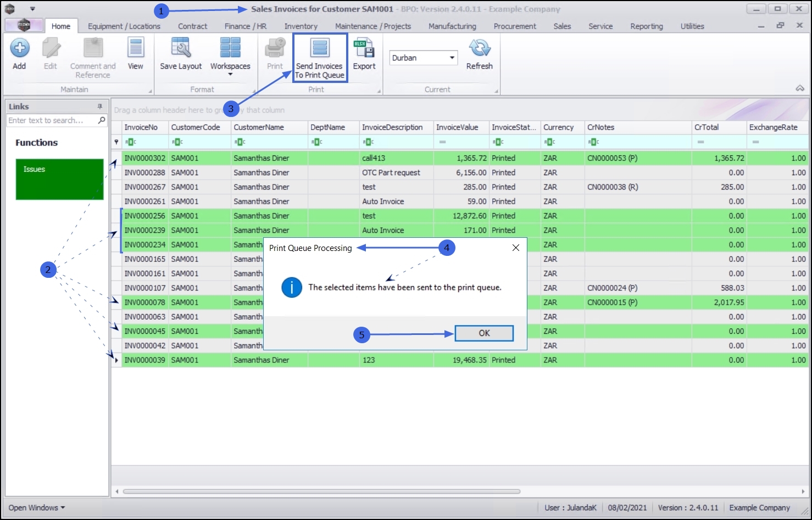
Task: Open the Inventory ribbon tab
Action: point(301,26)
